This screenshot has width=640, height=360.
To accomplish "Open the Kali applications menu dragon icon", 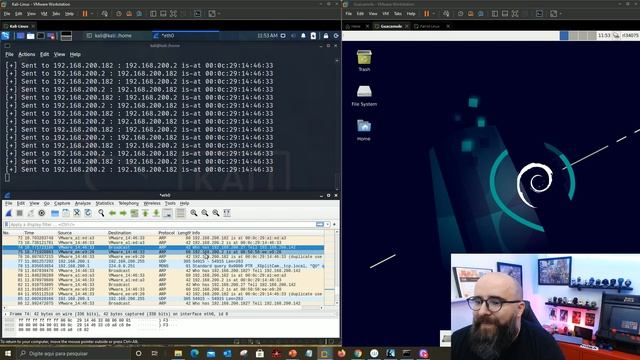I will click(5, 36).
